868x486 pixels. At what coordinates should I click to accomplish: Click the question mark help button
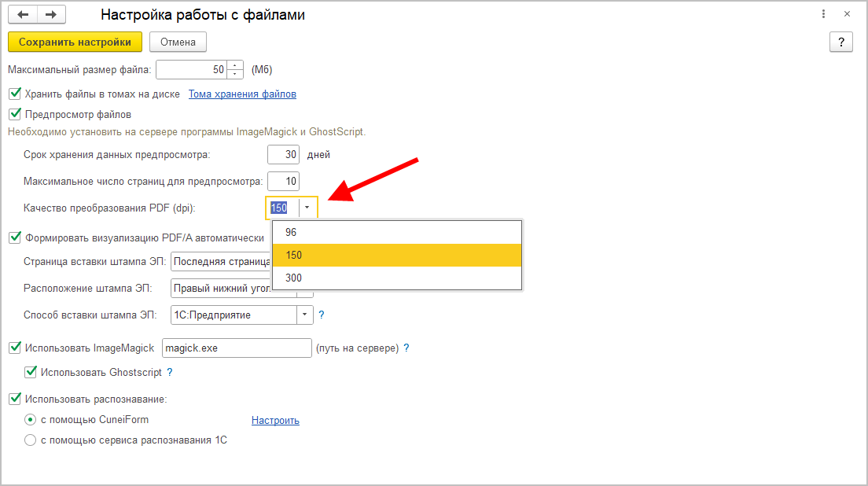[x=840, y=42]
